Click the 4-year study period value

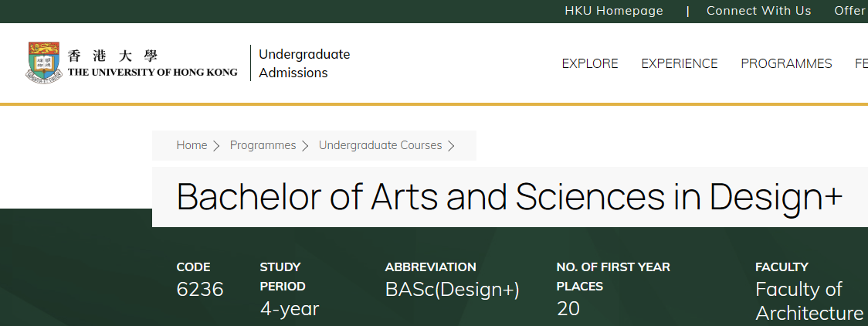[289, 309]
